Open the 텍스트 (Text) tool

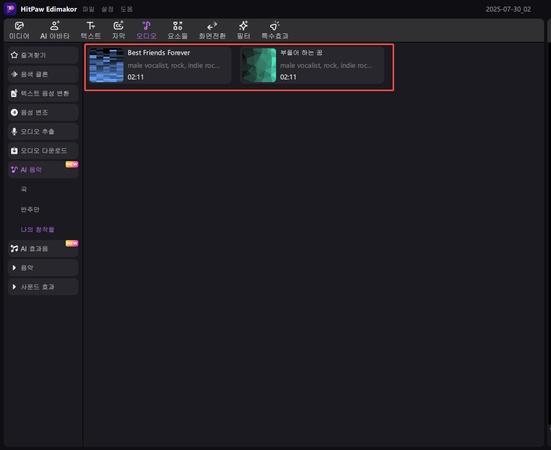point(91,26)
